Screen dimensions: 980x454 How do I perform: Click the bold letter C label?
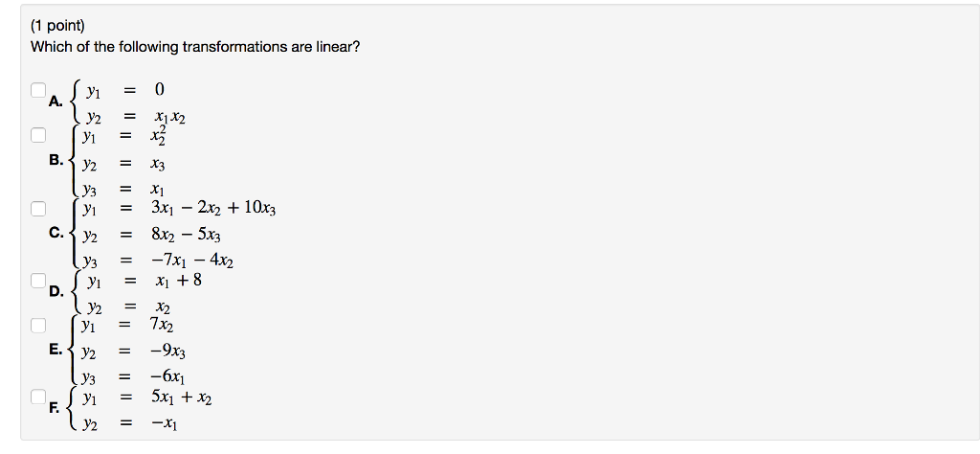click(56, 234)
